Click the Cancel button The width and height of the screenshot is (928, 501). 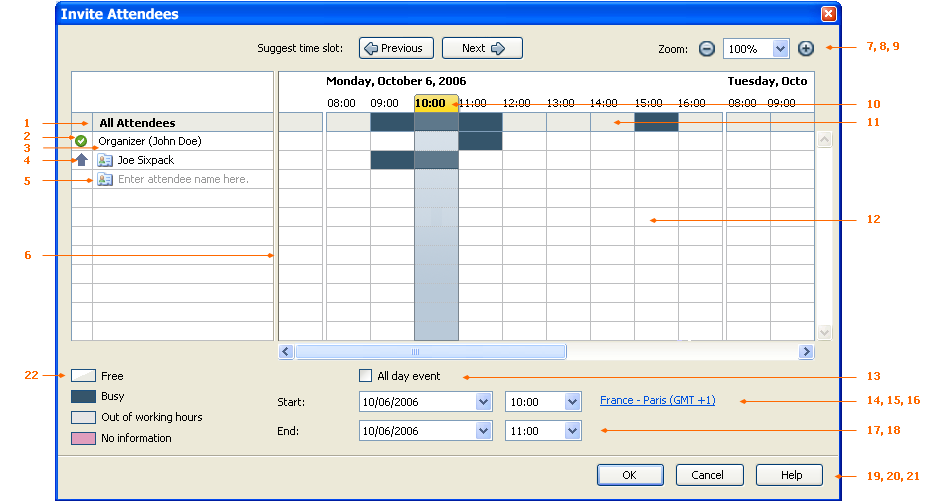click(709, 475)
